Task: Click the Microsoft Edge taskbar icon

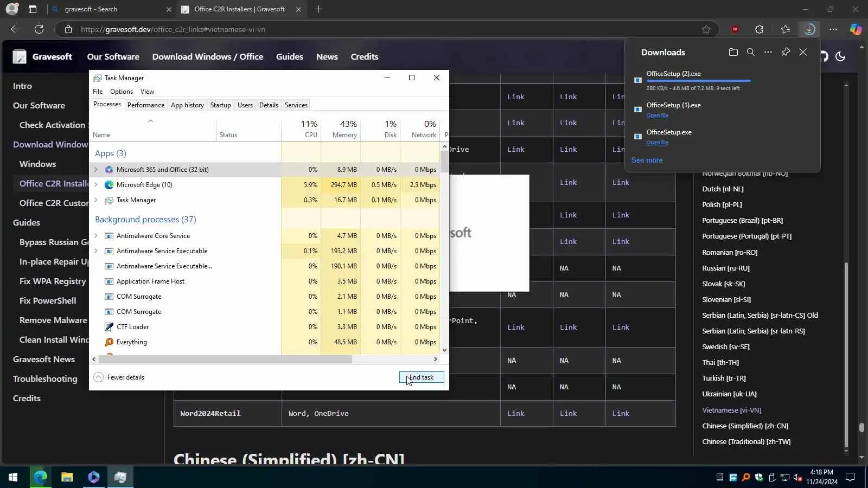Action: (40, 477)
